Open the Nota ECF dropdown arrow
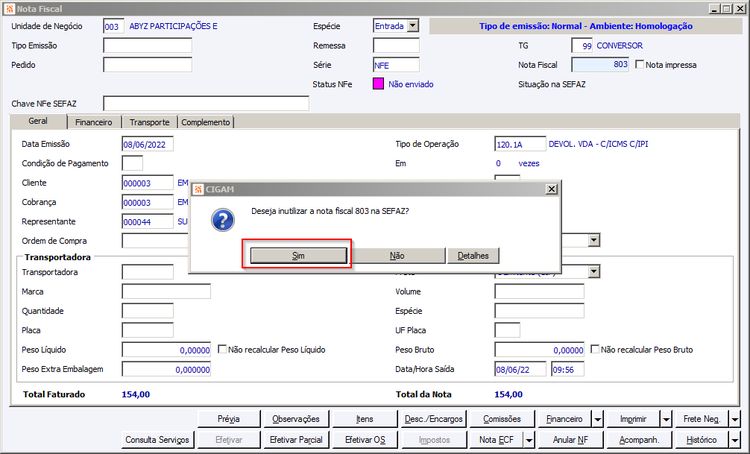Viewport: 750px width, 454px height. (529, 440)
